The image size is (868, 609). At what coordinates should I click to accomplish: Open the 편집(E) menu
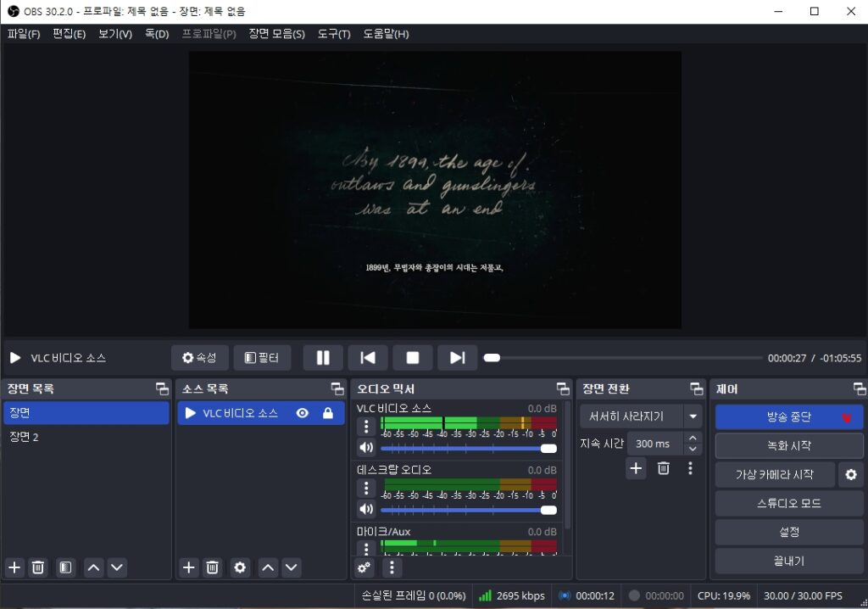[70, 34]
